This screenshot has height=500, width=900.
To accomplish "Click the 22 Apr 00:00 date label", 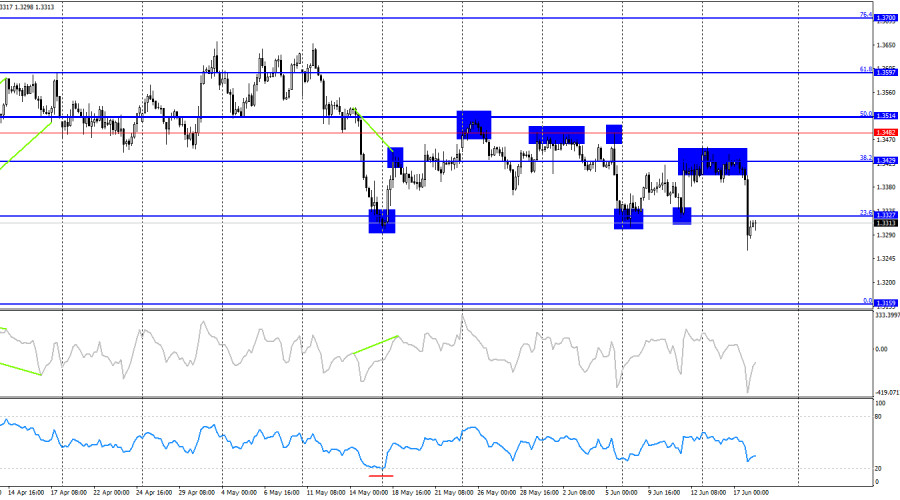I will [x=111, y=493].
